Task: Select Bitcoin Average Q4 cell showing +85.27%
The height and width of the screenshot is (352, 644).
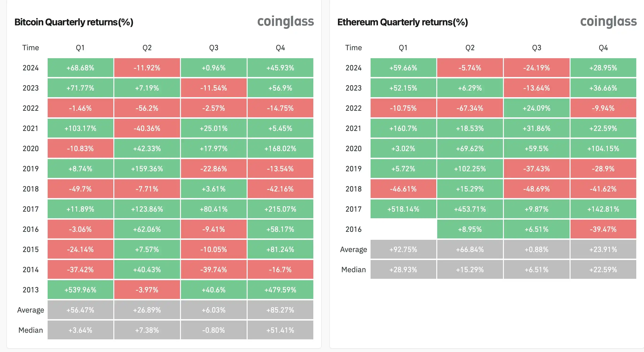Action: pyautogui.click(x=280, y=310)
